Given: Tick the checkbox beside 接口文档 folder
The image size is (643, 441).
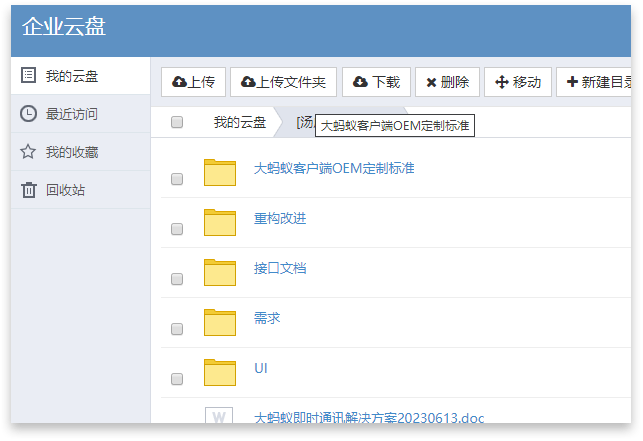Looking at the screenshot, I should (x=177, y=279).
